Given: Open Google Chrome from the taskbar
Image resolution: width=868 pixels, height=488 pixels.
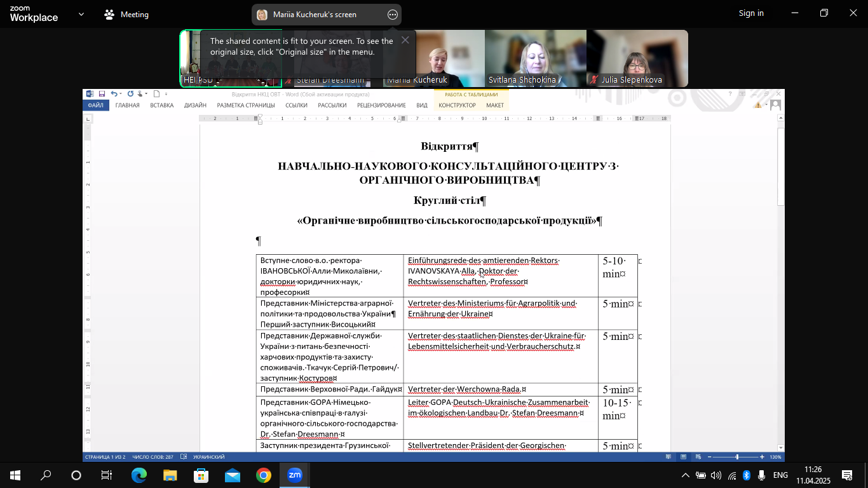Looking at the screenshot, I should [x=264, y=475].
